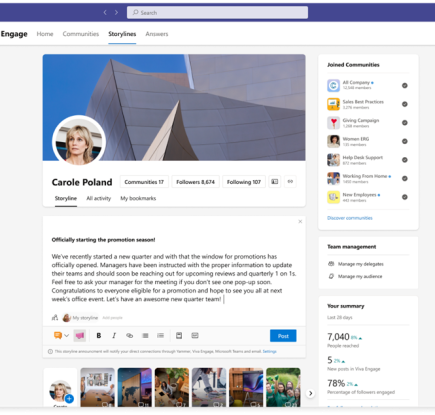Click into the Search box

point(217,12)
